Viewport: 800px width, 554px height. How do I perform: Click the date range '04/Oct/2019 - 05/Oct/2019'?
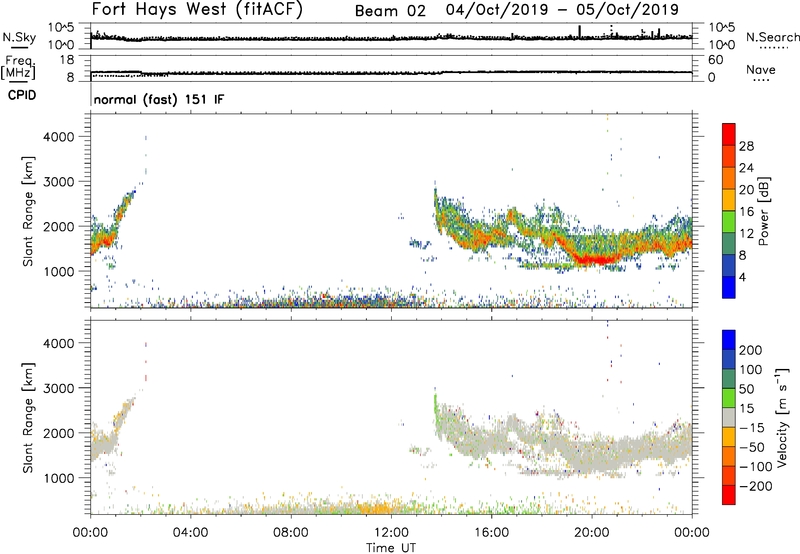(x=562, y=9)
